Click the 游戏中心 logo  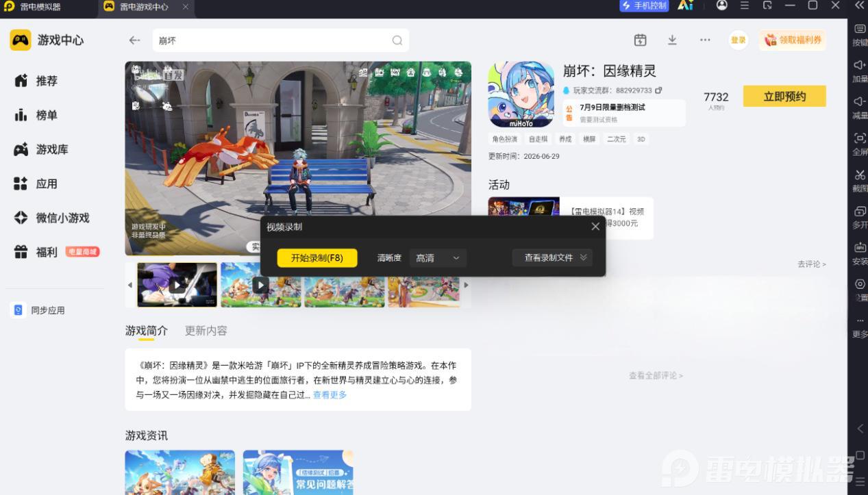(47, 40)
